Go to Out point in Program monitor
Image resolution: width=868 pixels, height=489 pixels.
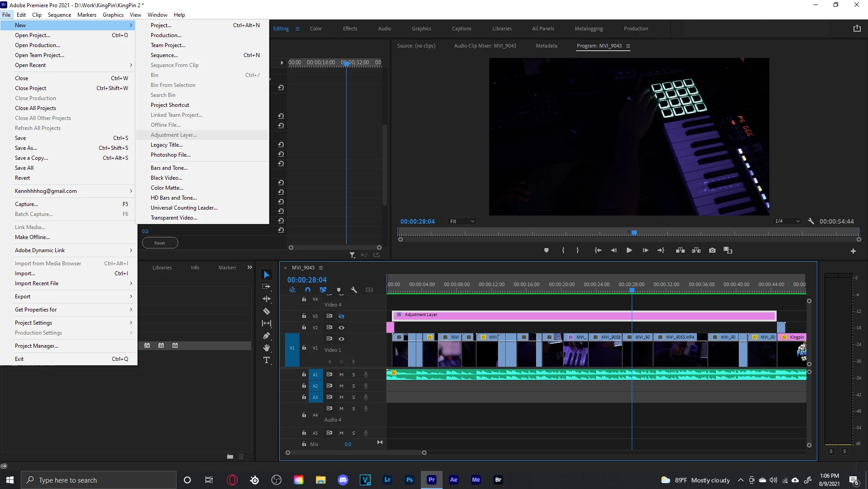(661, 250)
